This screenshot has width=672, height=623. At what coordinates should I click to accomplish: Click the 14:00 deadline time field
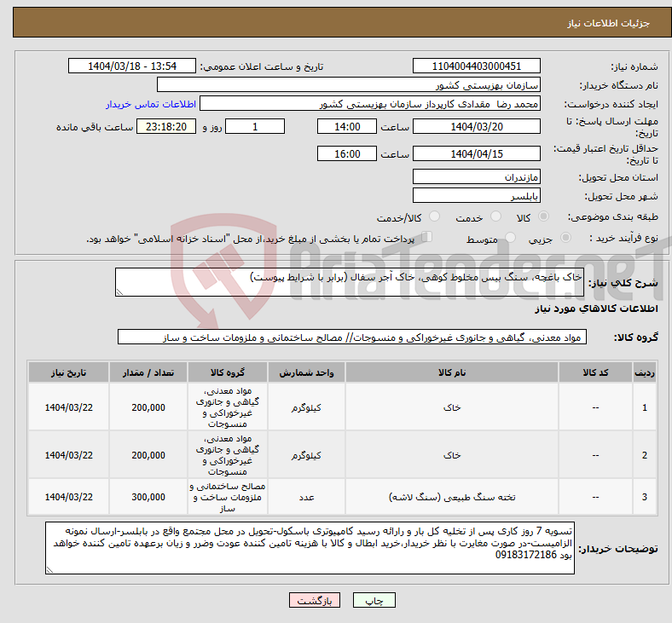click(347, 127)
